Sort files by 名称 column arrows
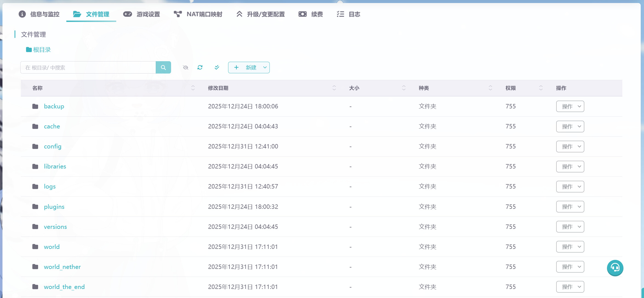644x298 pixels. pyautogui.click(x=193, y=88)
